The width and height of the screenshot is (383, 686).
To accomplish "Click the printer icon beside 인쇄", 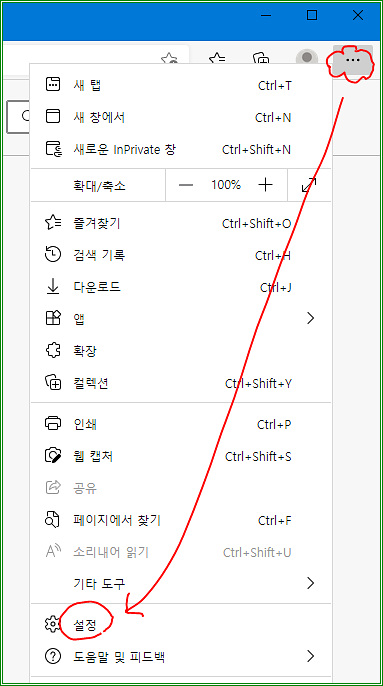I will pos(53,424).
